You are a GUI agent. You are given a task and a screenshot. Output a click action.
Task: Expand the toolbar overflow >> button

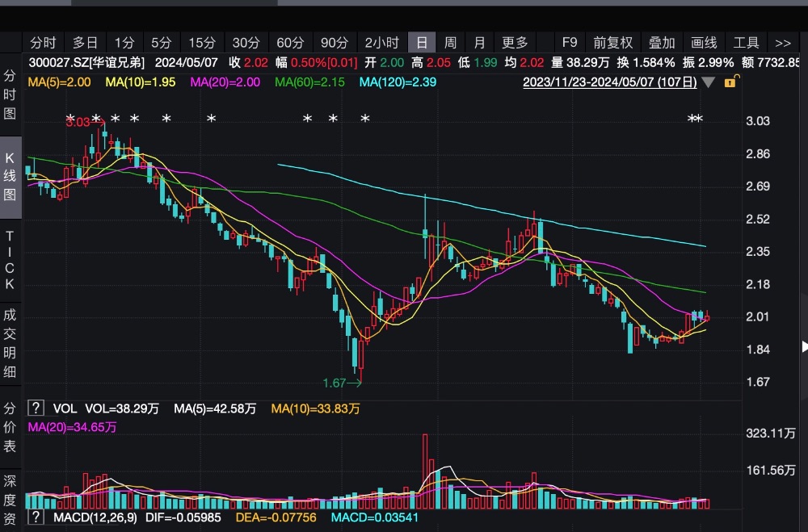782,43
